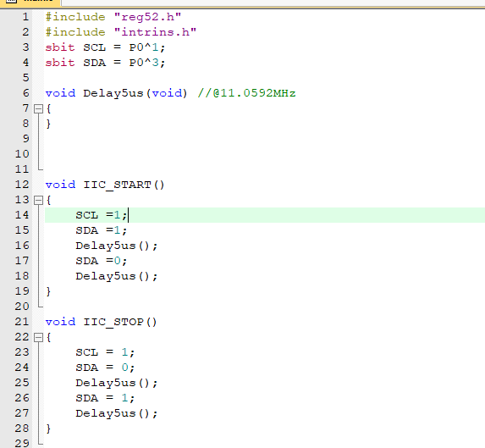Click SDA =0; on line 17
Viewport: 485px width, 448px height.
102,261
